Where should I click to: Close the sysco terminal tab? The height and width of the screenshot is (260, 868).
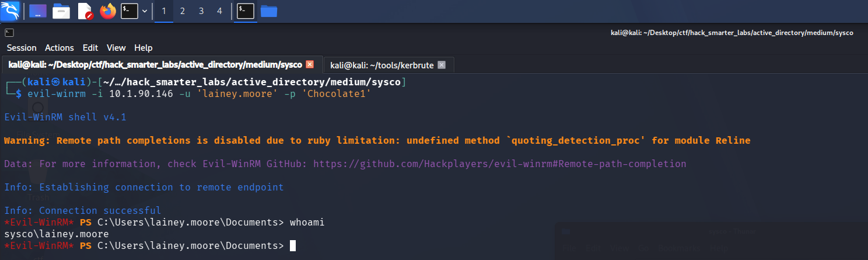pyautogui.click(x=310, y=64)
